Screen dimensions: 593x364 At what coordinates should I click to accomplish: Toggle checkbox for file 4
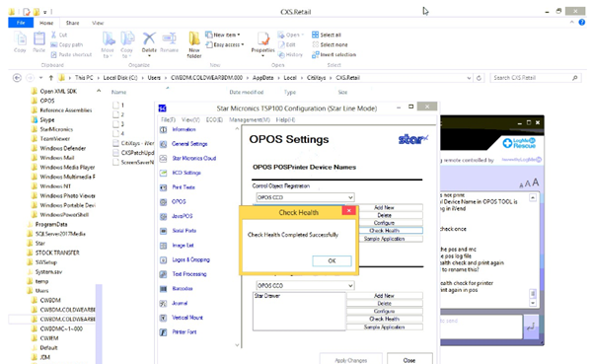pos(116,133)
